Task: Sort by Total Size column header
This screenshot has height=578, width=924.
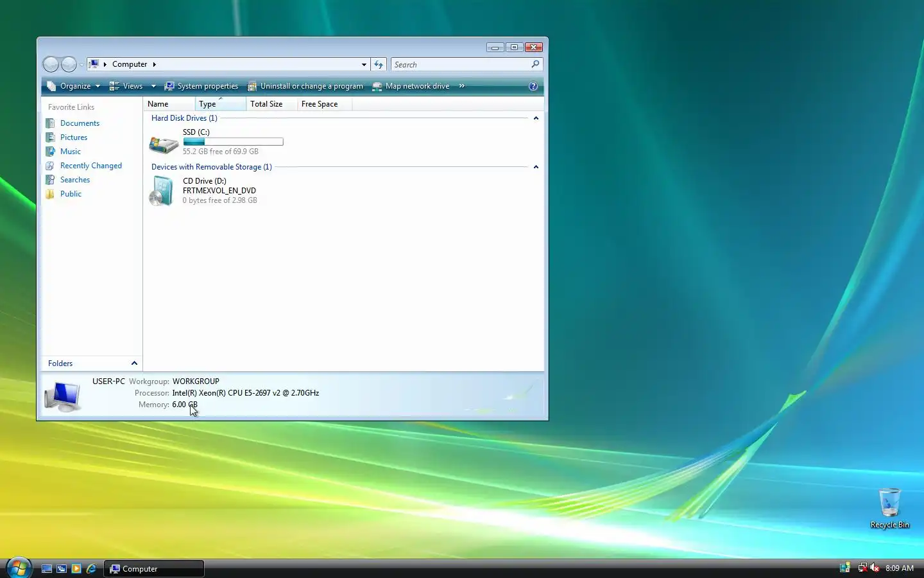Action: point(272,104)
